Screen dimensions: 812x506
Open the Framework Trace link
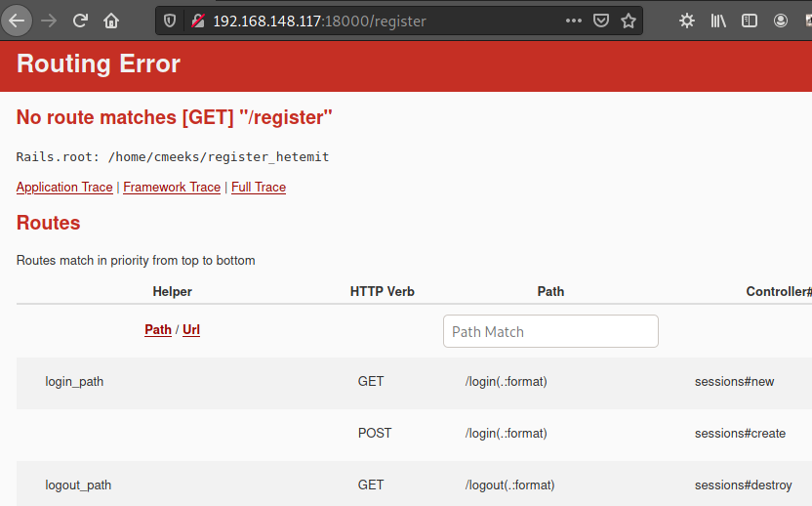[x=172, y=188]
